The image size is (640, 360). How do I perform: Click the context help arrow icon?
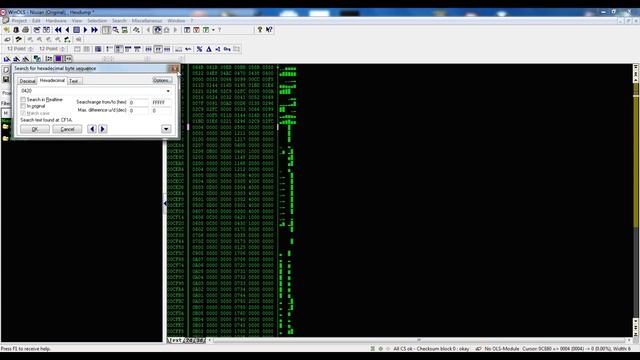click(269, 29)
